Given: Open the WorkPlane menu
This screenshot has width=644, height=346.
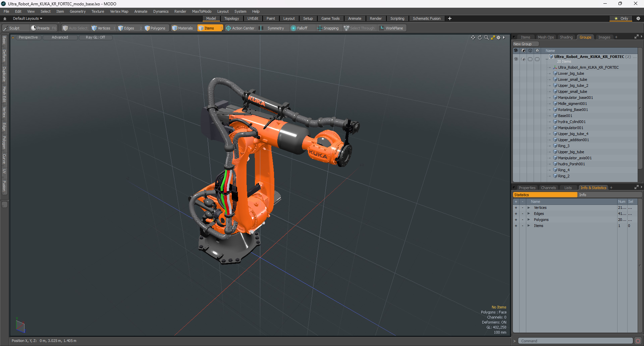Looking at the screenshot, I should 391,28.
